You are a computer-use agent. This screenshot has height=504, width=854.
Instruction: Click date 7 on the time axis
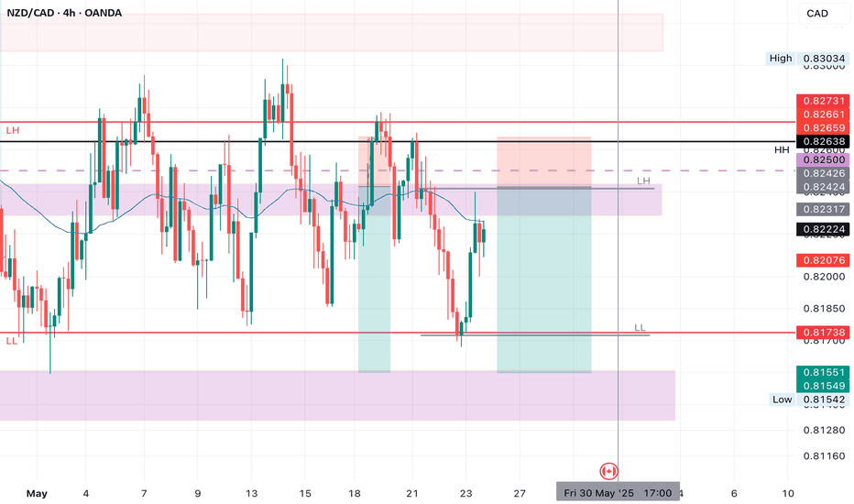[x=144, y=494]
